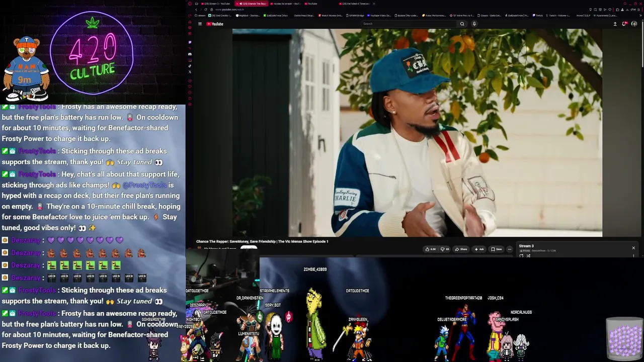
Task: Switch to the 'movies for stream' tab
Action: coord(285,4)
